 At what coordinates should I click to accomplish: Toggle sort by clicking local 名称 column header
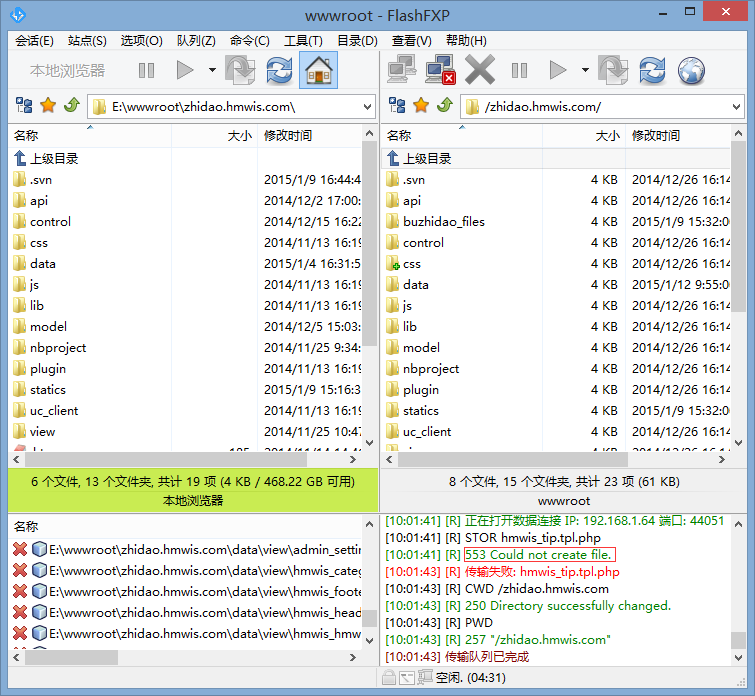[27, 136]
